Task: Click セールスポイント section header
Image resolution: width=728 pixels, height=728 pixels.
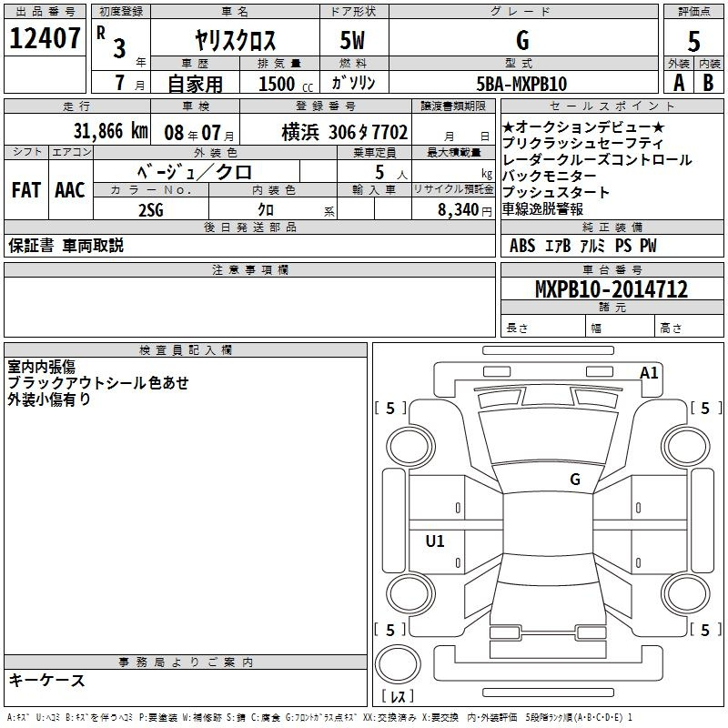Action: pyautogui.click(x=612, y=106)
